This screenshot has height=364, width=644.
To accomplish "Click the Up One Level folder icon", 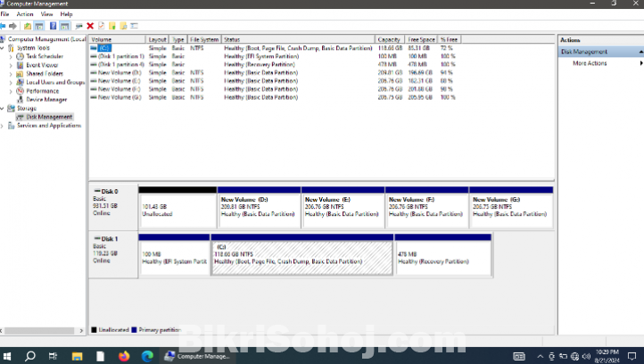I will pyautogui.click(x=27, y=26).
